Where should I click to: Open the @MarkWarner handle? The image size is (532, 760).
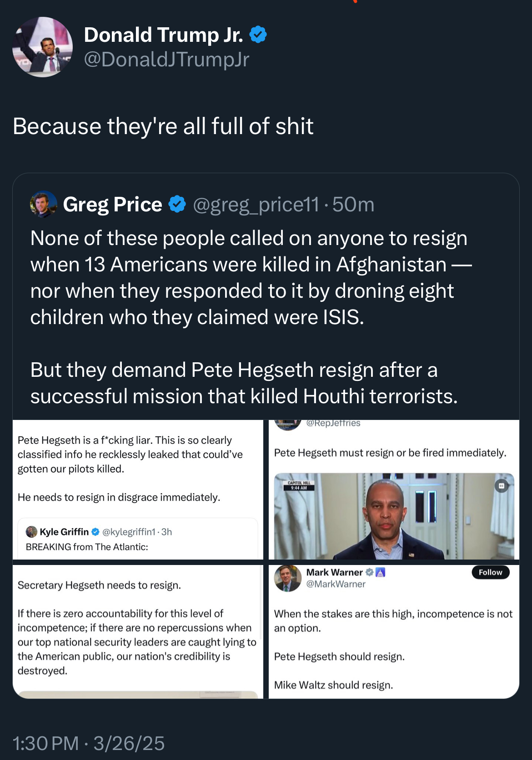tap(336, 584)
